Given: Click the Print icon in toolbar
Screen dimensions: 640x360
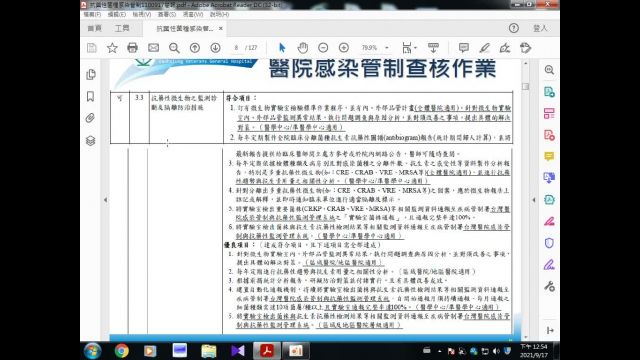Looking at the screenshot, I should click(132, 48).
